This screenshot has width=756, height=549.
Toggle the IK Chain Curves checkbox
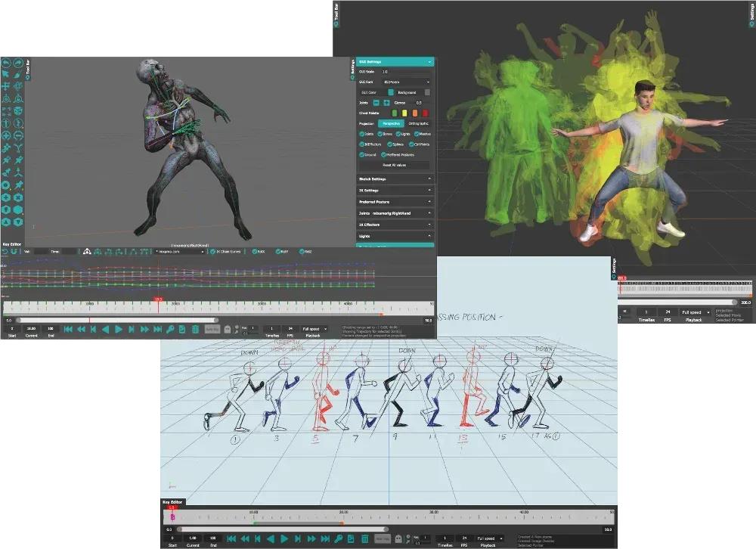(x=213, y=251)
